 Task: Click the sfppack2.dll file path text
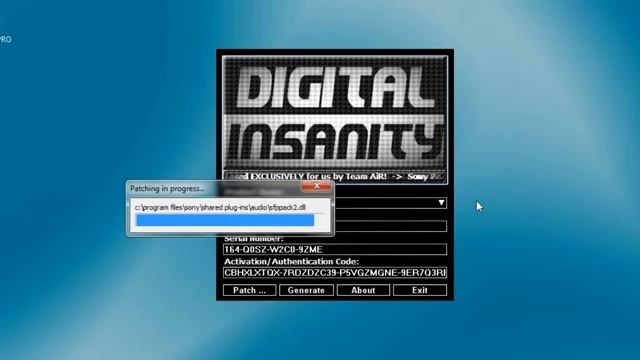(220, 207)
